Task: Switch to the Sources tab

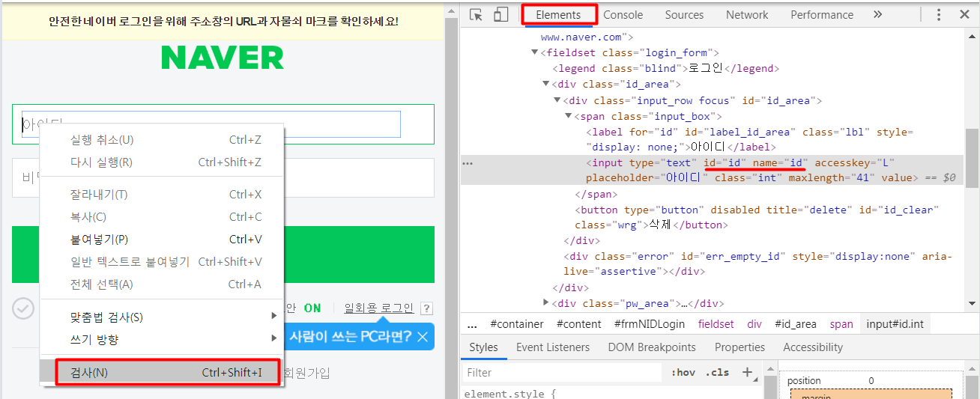Action: coord(684,15)
